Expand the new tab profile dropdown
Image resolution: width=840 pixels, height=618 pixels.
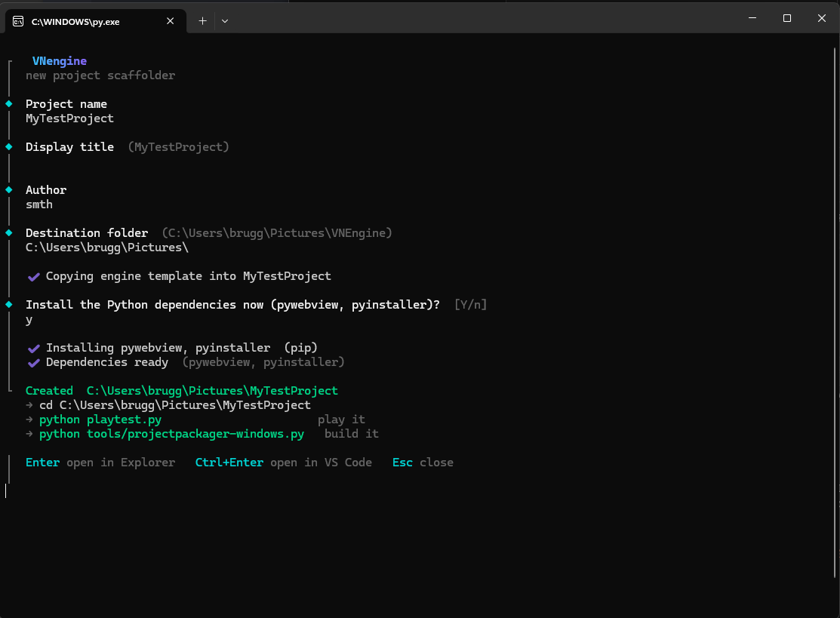click(x=225, y=21)
